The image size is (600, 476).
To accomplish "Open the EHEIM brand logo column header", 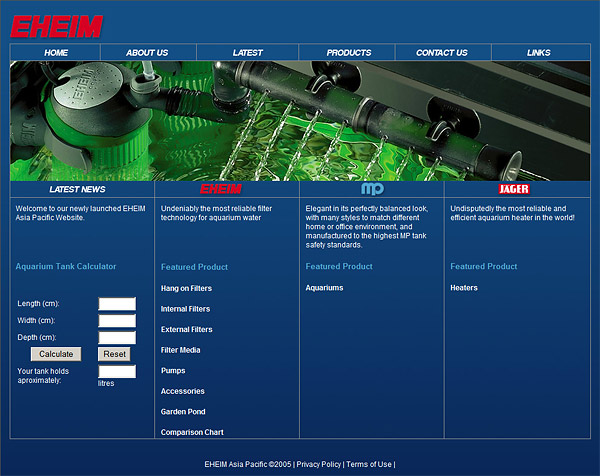I will (221, 189).
